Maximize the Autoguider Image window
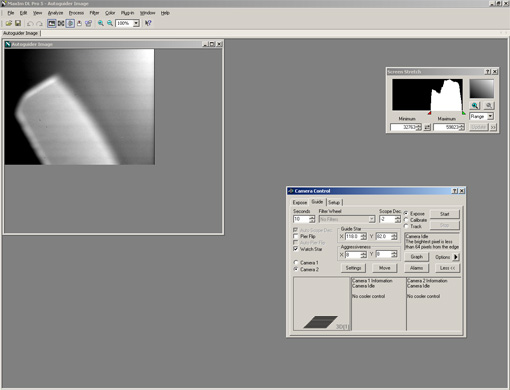The image size is (510, 390). pyautogui.click(x=212, y=44)
